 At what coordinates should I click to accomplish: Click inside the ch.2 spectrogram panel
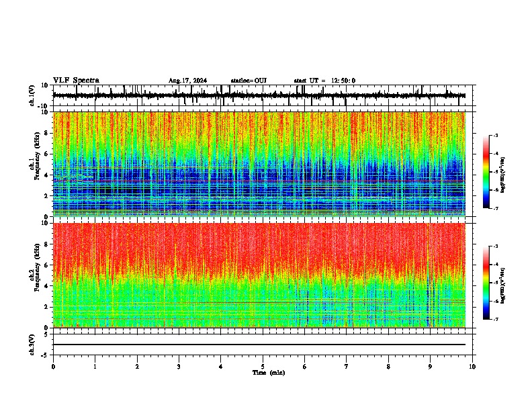[259, 275]
